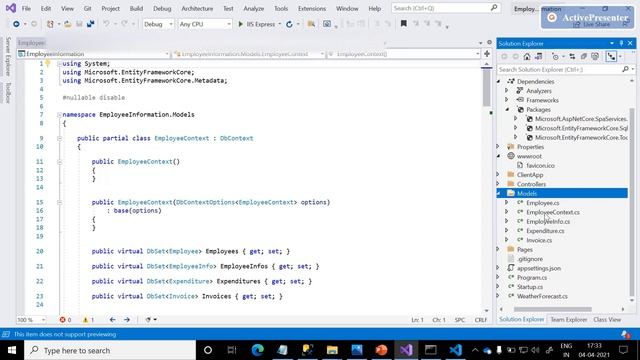Open the Toolbox side tab

coord(8,92)
